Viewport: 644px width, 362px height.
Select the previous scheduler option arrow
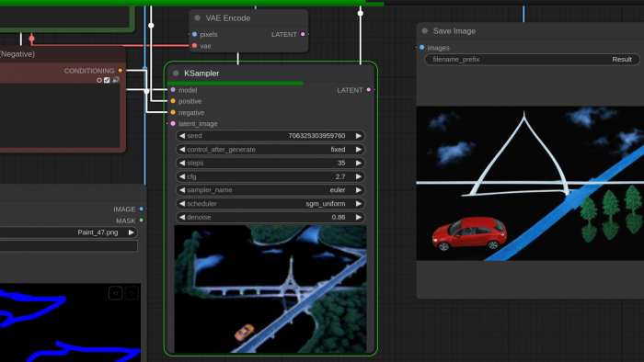click(182, 203)
